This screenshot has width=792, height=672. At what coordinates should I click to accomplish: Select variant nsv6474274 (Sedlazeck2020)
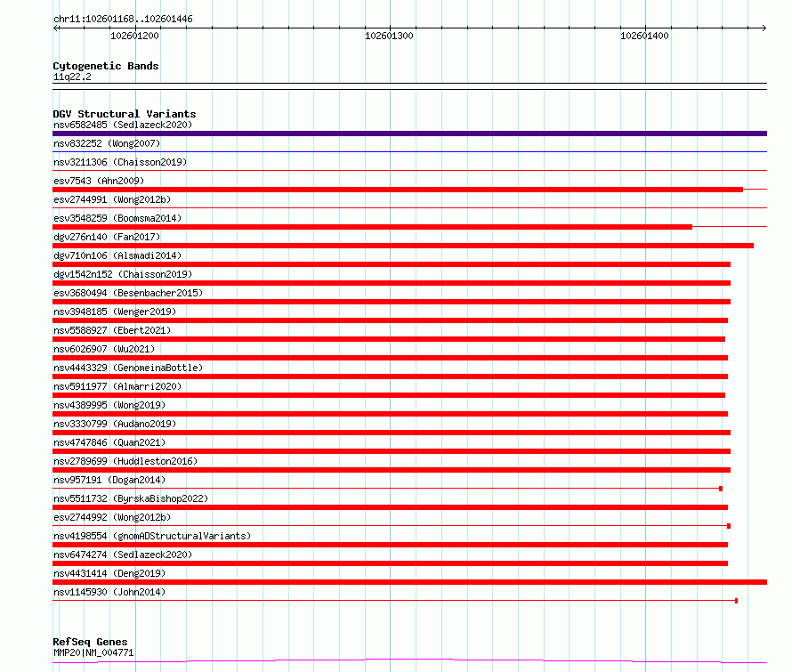(x=123, y=555)
